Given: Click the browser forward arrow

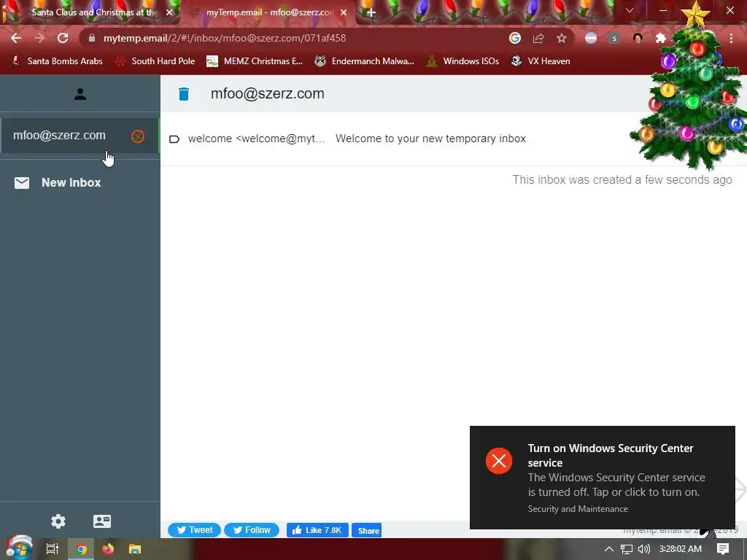Looking at the screenshot, I should pos(39,38).
